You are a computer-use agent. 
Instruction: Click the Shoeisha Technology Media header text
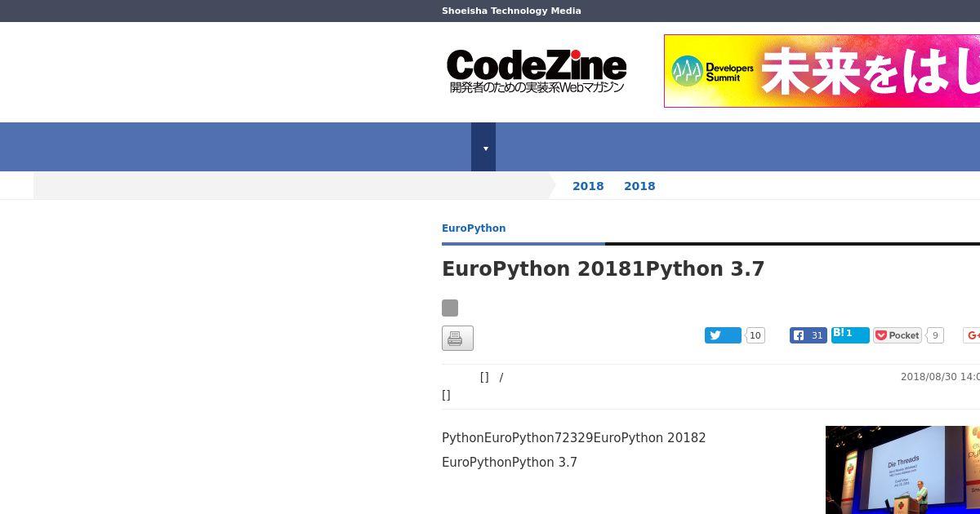[x=511, y=11]
